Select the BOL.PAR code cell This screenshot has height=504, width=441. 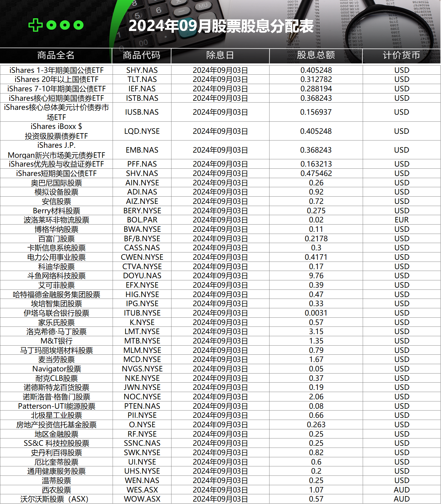coord(142,220)
